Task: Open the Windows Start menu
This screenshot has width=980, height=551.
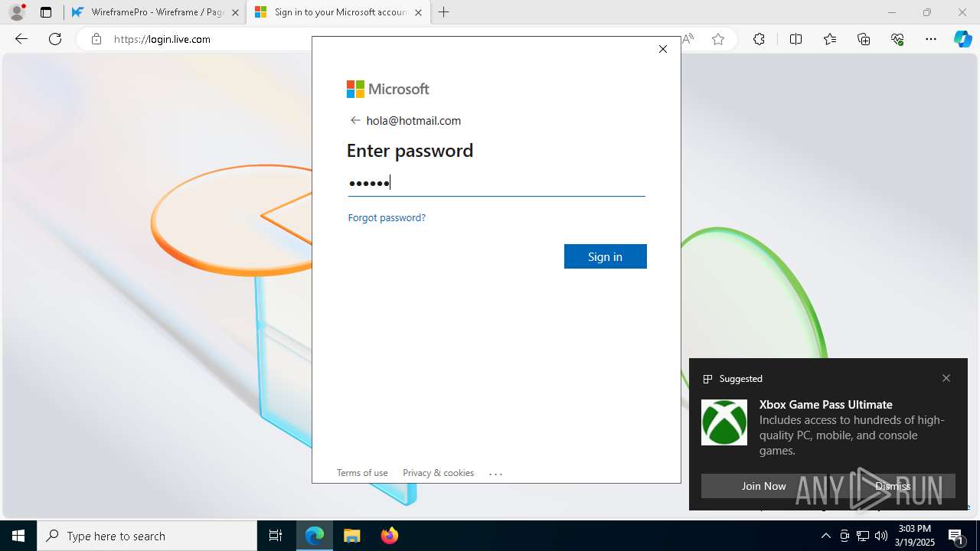Action: pos(18,536)
